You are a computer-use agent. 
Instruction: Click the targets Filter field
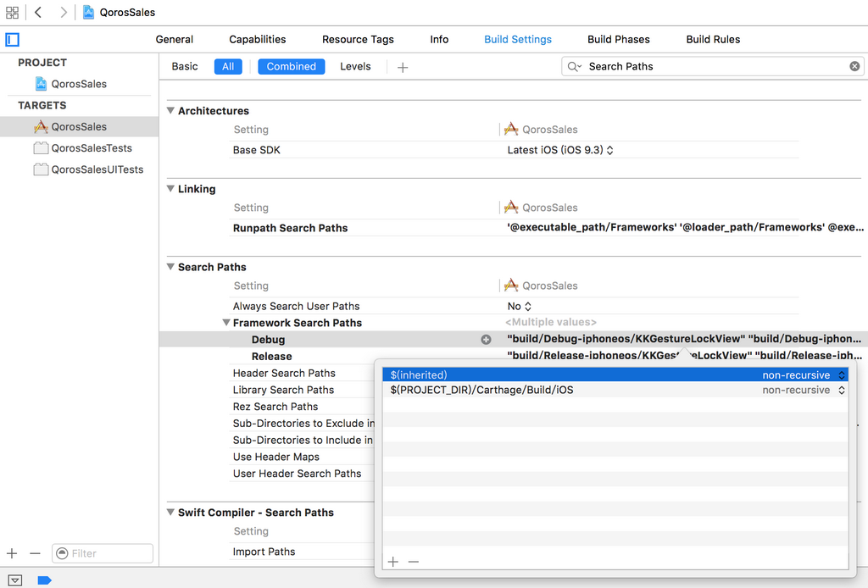pos(103,553)
